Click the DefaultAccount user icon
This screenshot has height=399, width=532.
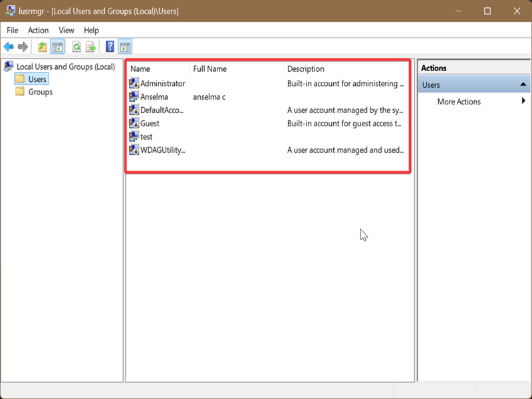[x=134, y=110]
